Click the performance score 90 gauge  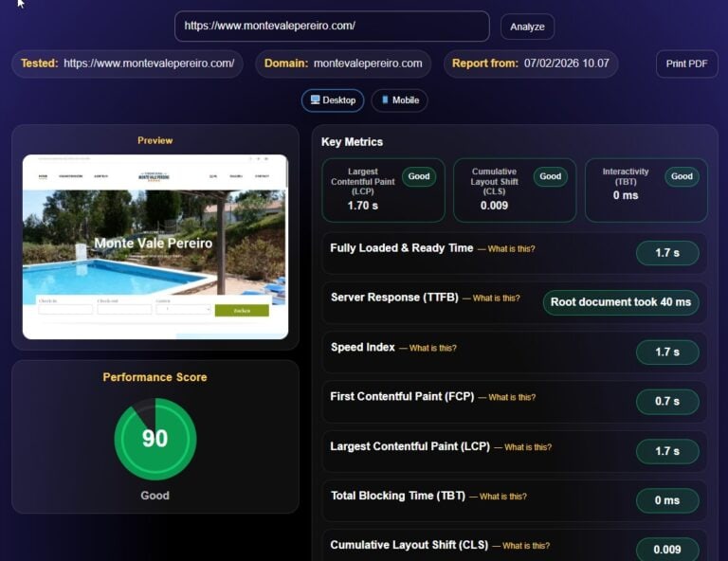(x=155, y=439)
